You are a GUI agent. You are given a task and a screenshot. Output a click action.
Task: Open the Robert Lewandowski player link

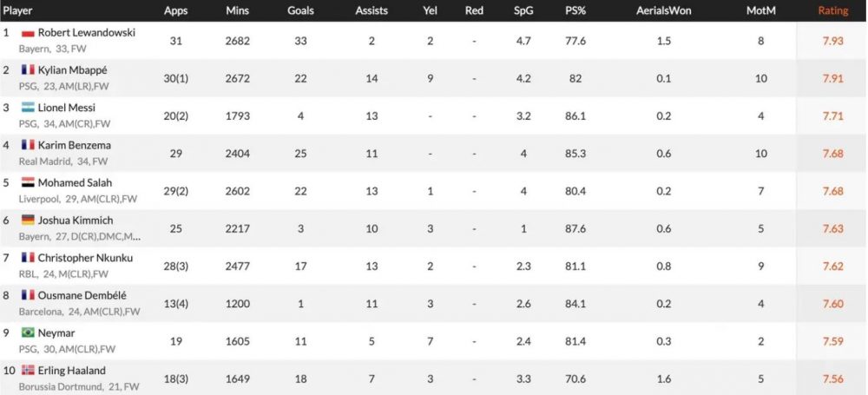[86, 33]
